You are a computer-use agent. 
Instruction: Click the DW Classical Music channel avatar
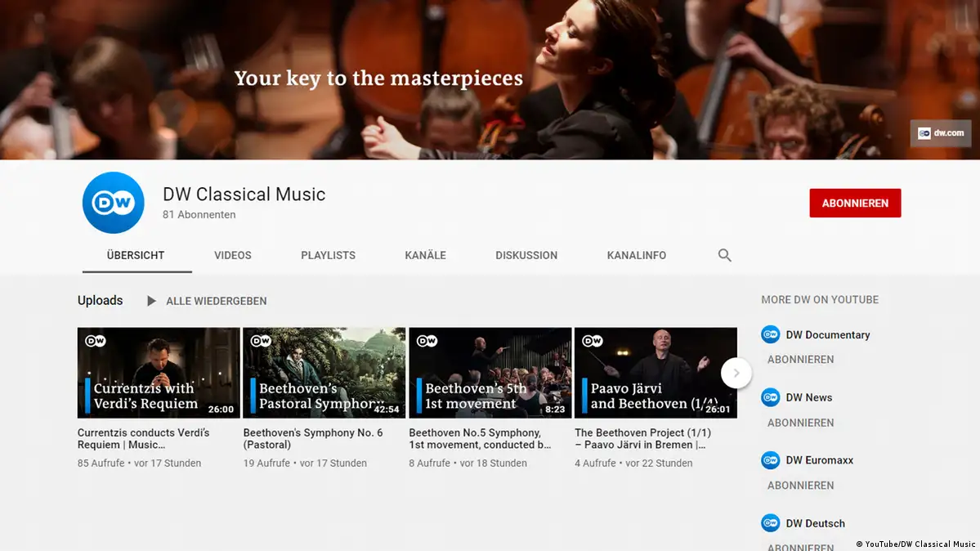[113, 203]
